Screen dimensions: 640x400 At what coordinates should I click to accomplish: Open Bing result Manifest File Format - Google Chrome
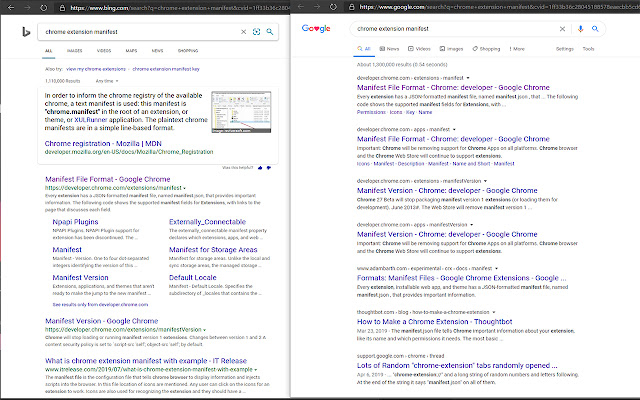pyautogui.click(x=108, y=179)
